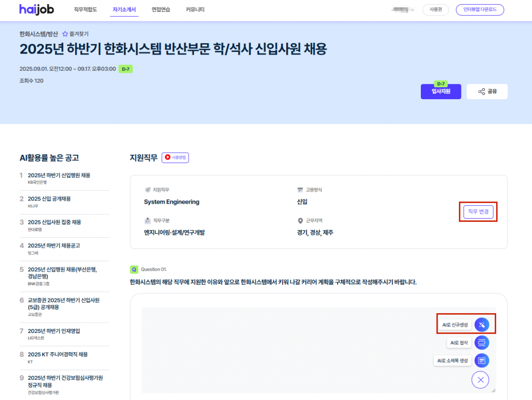Click 인터뷰앱 다운로드 button
Screen dimensions: 532x400
[x=480, y=9]
